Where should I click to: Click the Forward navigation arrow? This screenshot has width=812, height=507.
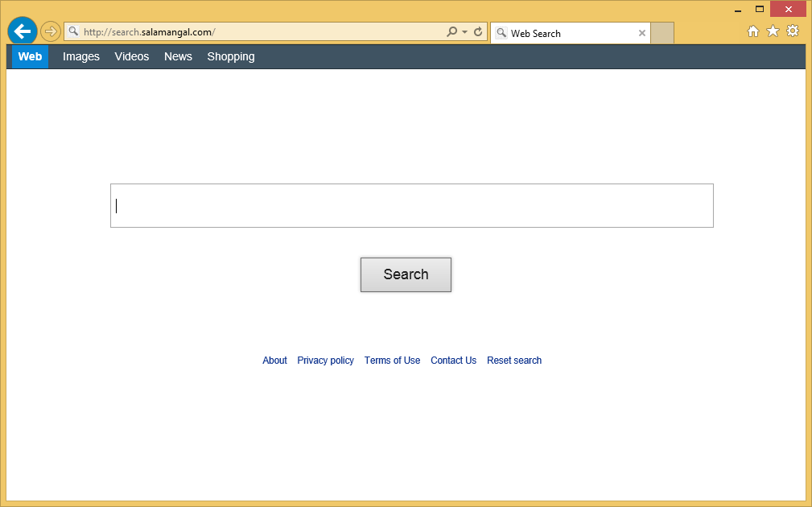51,31
